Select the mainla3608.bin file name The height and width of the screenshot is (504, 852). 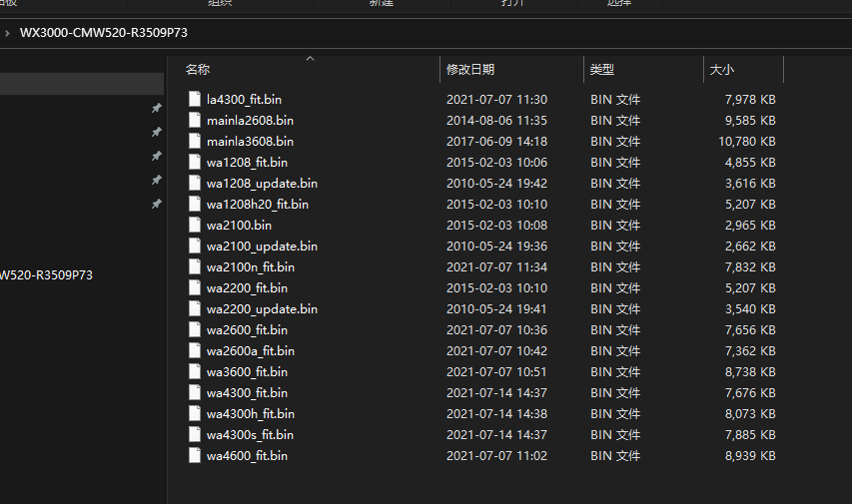[x=250, y=142]
